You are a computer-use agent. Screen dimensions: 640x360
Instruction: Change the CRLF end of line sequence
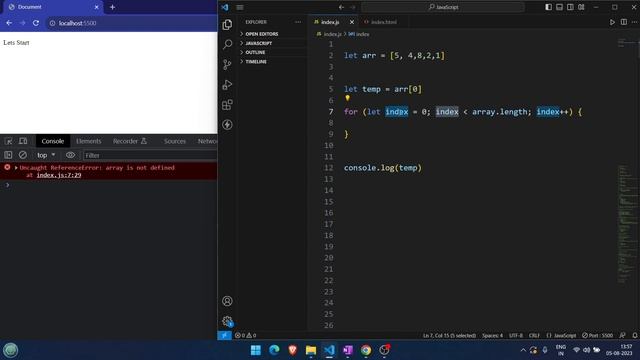[534, 335]
